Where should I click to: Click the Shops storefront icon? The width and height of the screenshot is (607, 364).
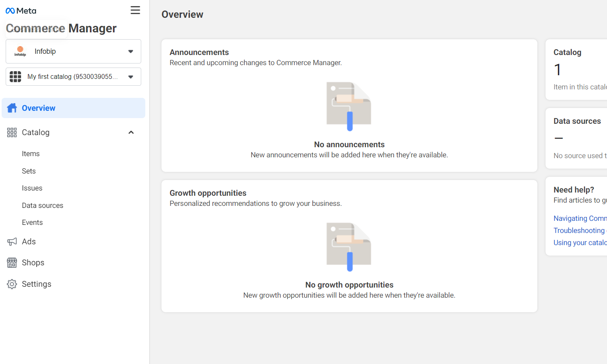click(12, 262)
